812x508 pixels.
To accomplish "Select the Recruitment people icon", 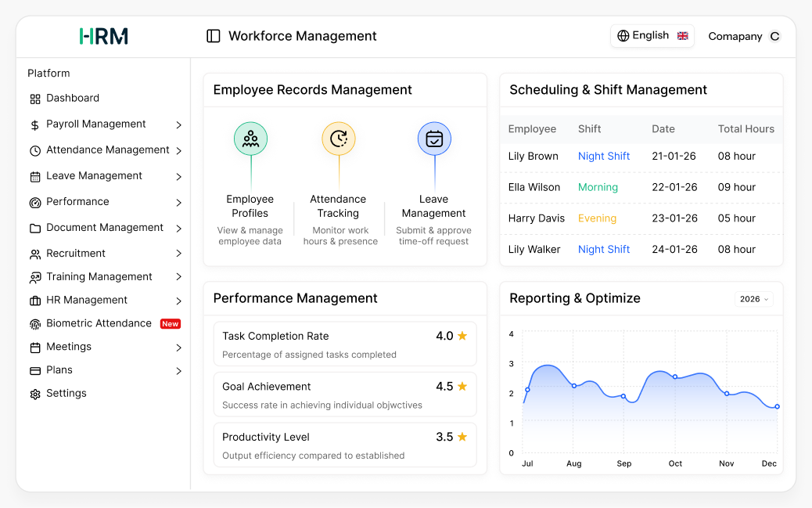I will (34, 253).
